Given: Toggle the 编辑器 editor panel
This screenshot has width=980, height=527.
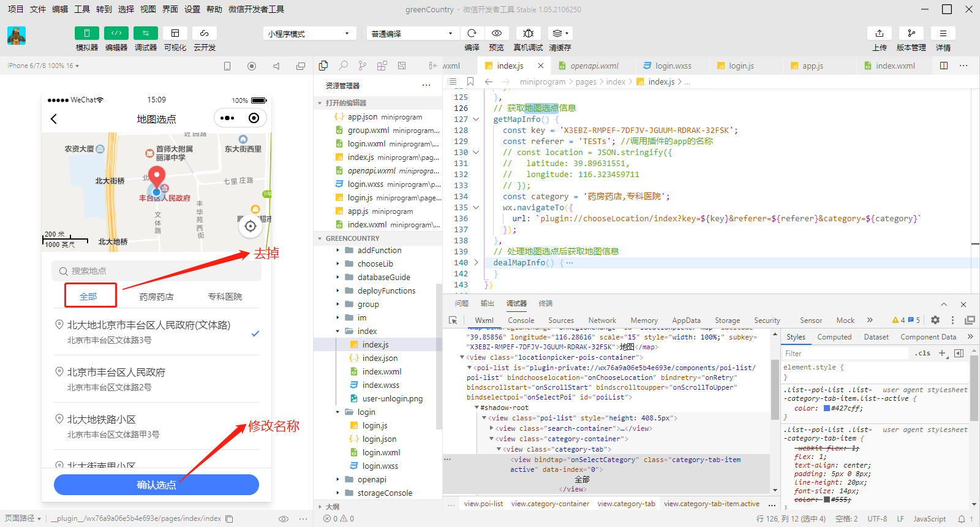Looking at the screenshot, I should [x=116, y=33].
